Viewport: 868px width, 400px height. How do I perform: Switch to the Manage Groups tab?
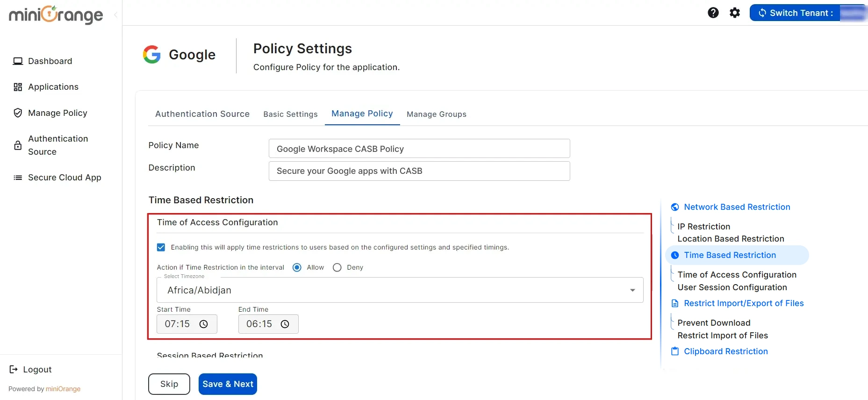pyautogui.click(x=437, y=114)
